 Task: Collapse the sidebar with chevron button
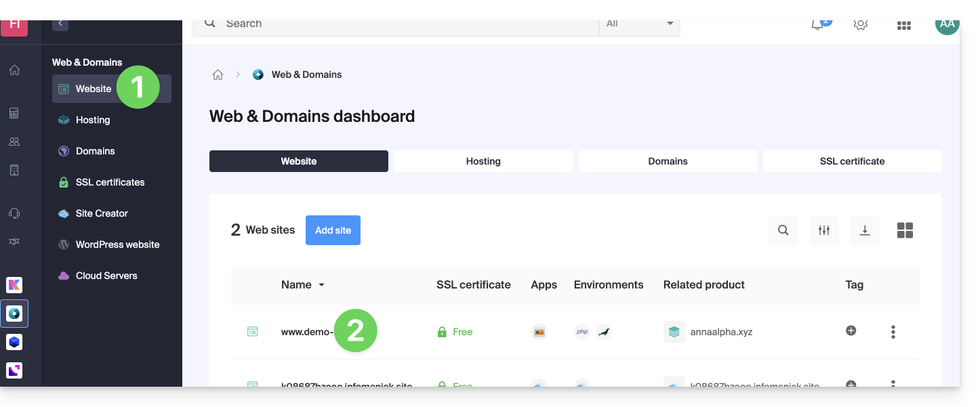pos(60,24)
